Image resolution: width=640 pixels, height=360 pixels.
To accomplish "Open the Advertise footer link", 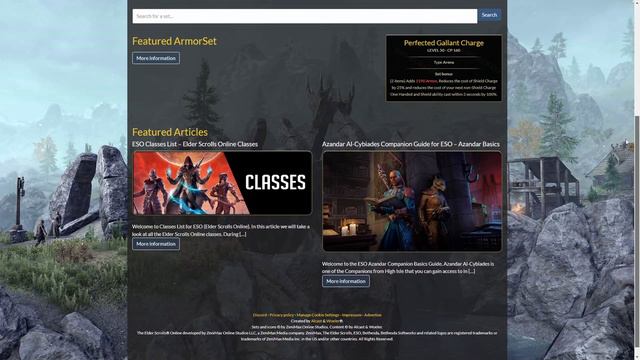I will [x=373, y=315].
